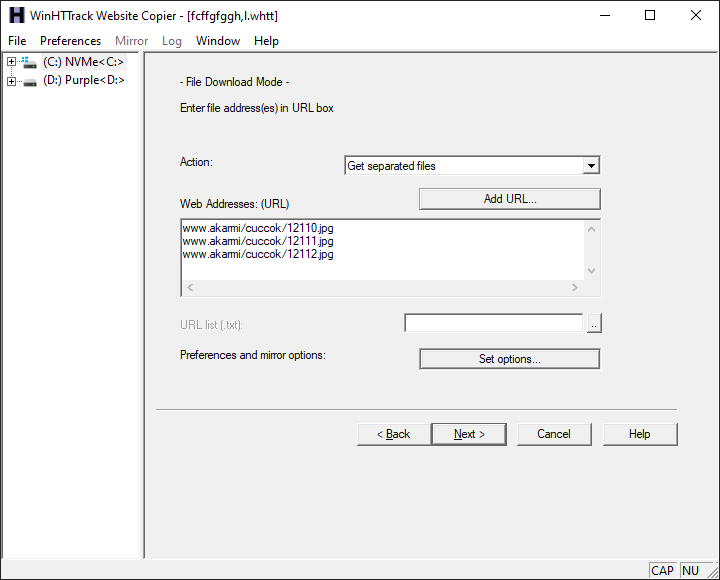Click into the URL list (.txt) field
720x580 pixels.
pos(494,323)
